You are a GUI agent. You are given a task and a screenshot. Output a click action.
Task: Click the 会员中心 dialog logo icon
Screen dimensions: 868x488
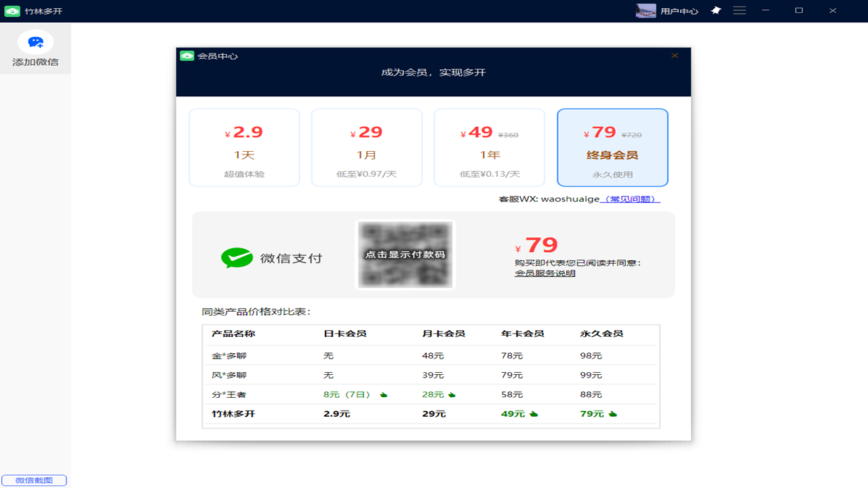(x=187, y=56)
